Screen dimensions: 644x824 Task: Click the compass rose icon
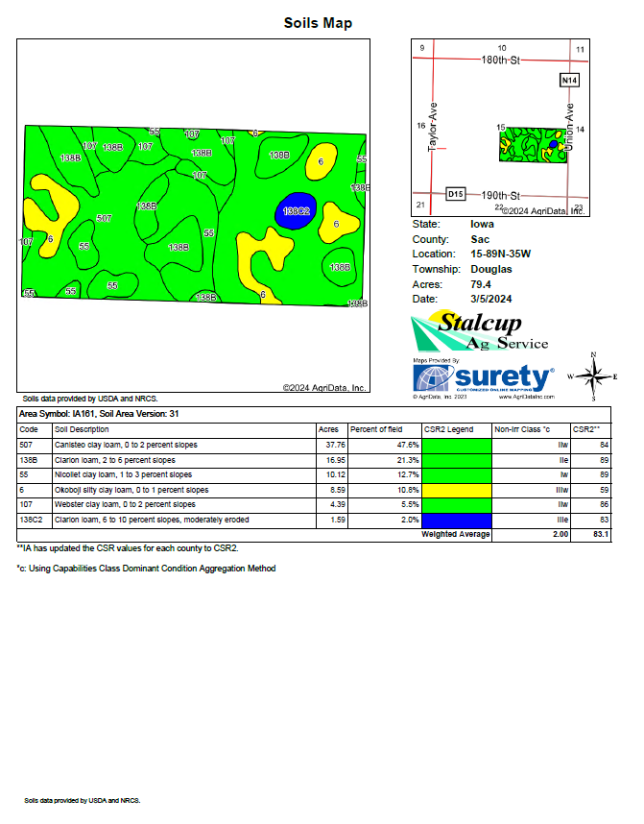coord(593,376)
